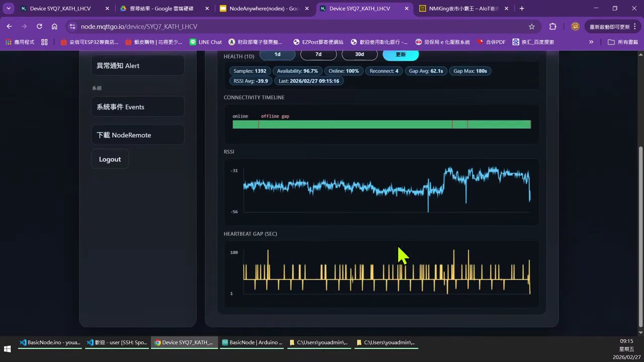Image resolution: width=644 pixels, height=362 pixels.
Task: Click the Logout button
Action: click(110, 159)
